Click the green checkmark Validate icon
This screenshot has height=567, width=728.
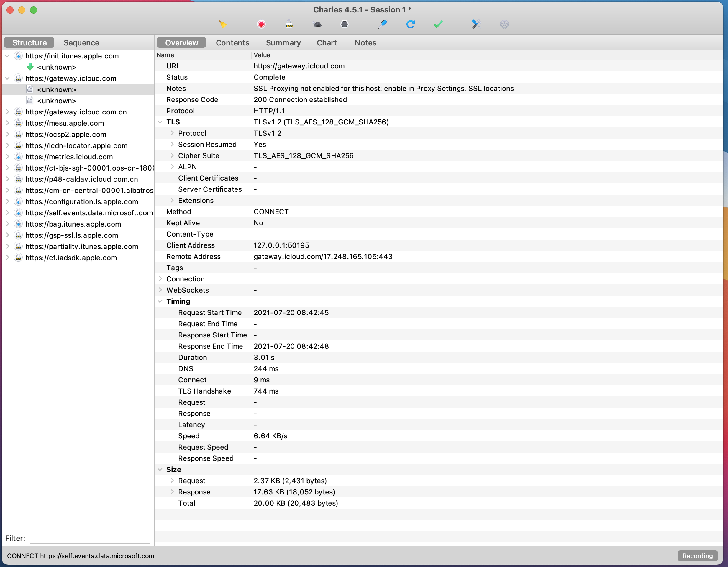click(x=438, y=24)
